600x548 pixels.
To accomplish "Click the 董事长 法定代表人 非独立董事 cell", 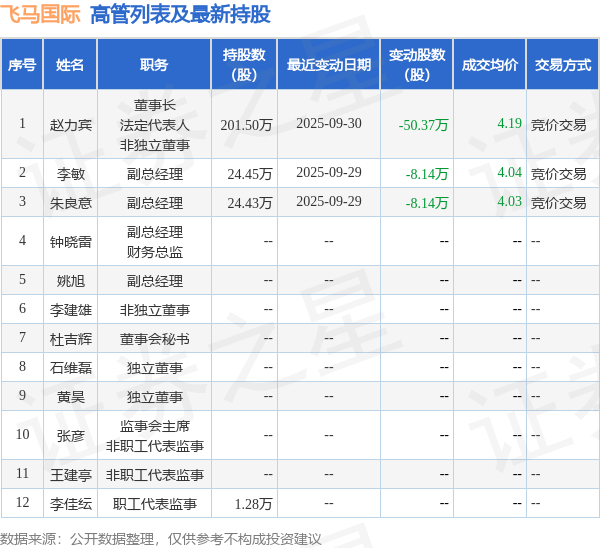I will coord(155,125).
